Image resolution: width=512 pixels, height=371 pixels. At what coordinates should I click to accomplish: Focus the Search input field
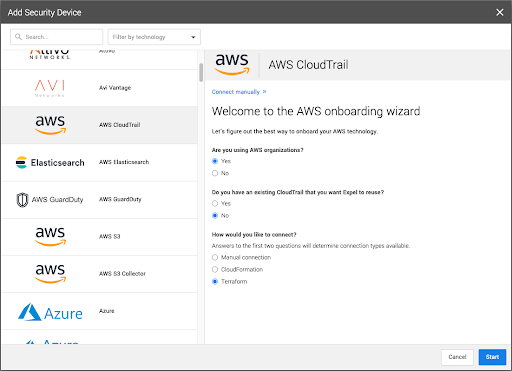pyautogui.click(x=57, y=37)
